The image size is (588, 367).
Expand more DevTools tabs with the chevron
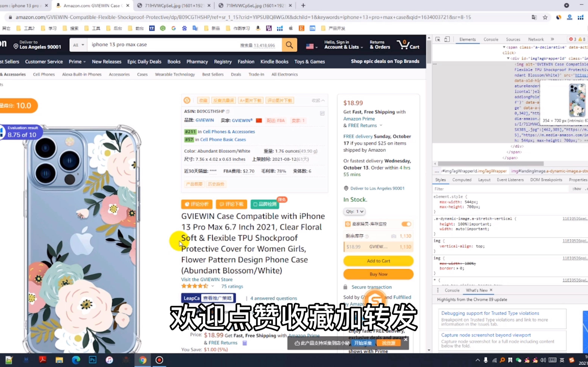pos(552,39)
